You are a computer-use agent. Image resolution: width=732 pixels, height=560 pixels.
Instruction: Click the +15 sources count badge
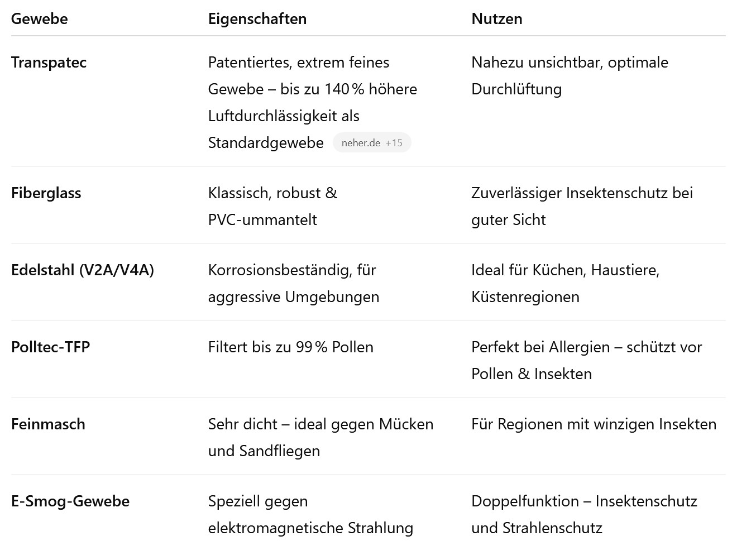(394, 143)
